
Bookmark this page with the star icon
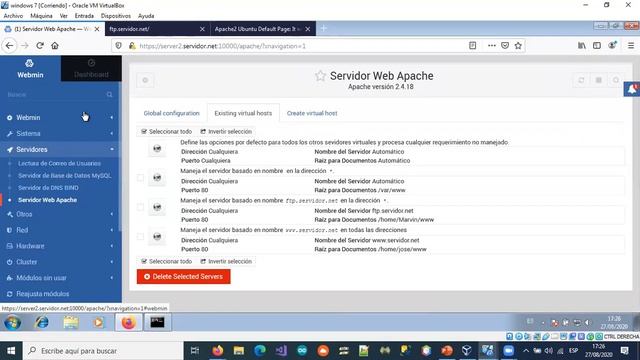click(x=518, y=46)
